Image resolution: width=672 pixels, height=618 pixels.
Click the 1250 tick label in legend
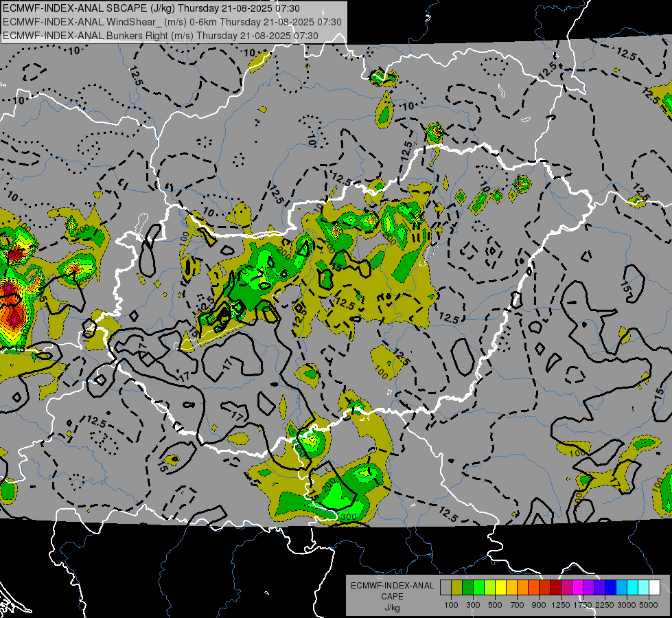pos(561,605)
